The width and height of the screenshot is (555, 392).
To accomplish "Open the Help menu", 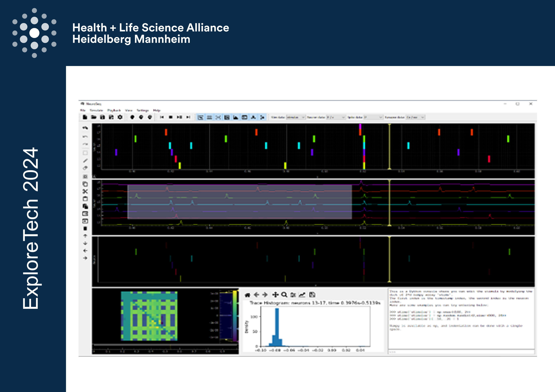I will [157, 110].
